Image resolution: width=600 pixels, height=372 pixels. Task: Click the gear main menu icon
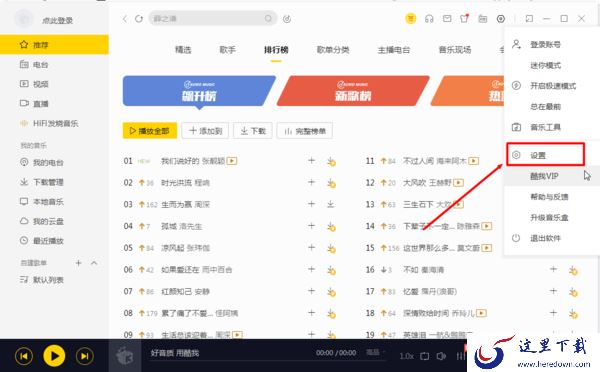click(501, 18)
